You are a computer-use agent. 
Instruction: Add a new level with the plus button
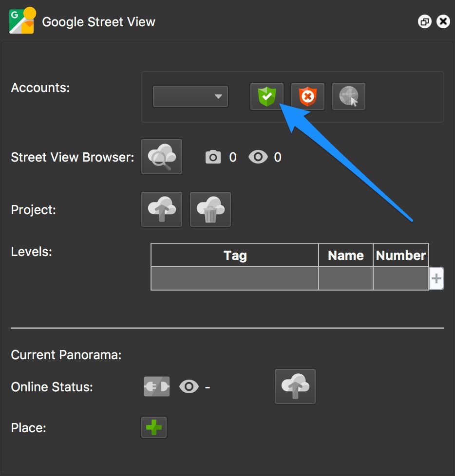(x=436, y=278)
